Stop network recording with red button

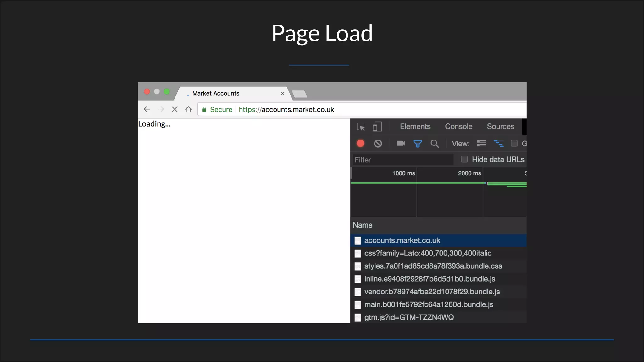point(360,144)
